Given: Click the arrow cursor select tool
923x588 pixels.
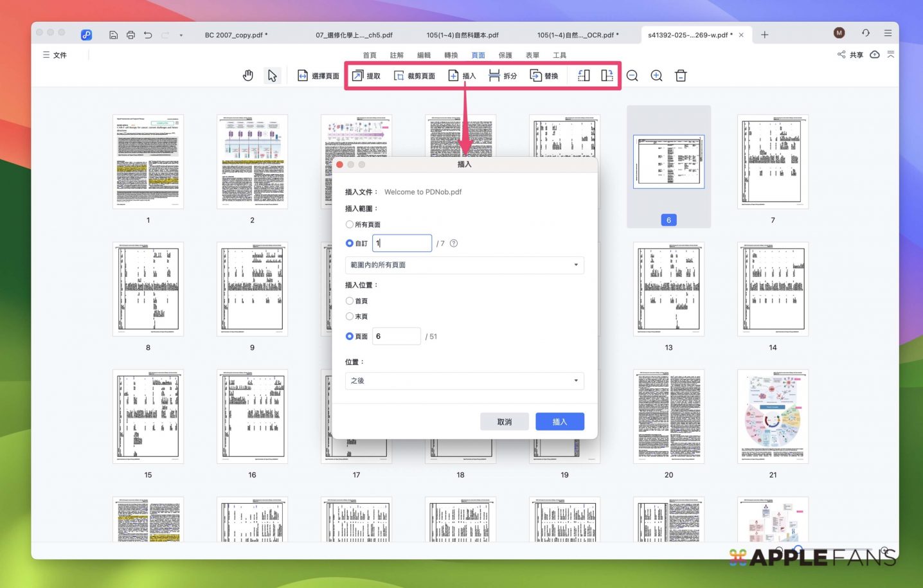Looking at the screenshot, I should point(272,76).
